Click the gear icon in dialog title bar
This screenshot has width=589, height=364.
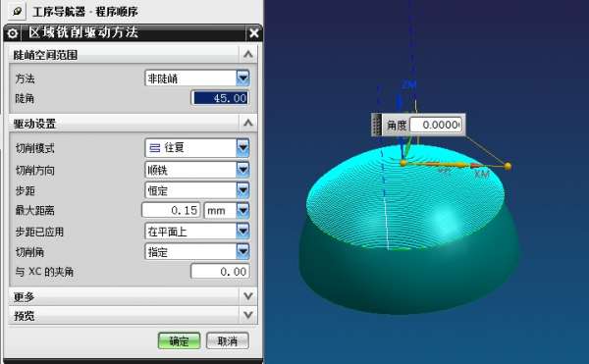[13, 33]
